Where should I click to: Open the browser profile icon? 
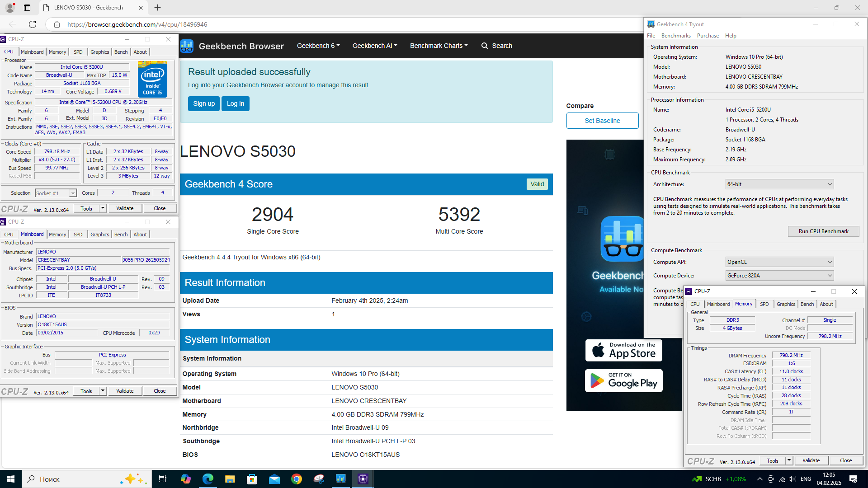tap(9, 8)
